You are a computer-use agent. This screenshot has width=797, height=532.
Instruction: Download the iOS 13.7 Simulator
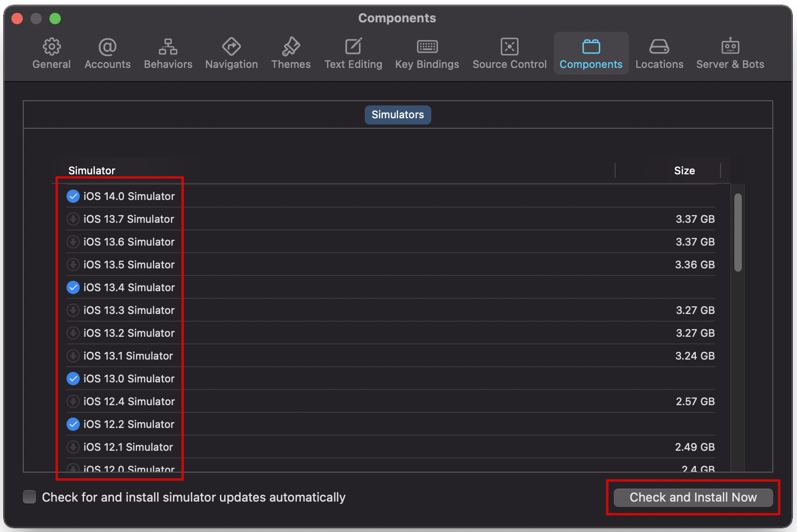[x=73, y=219]
